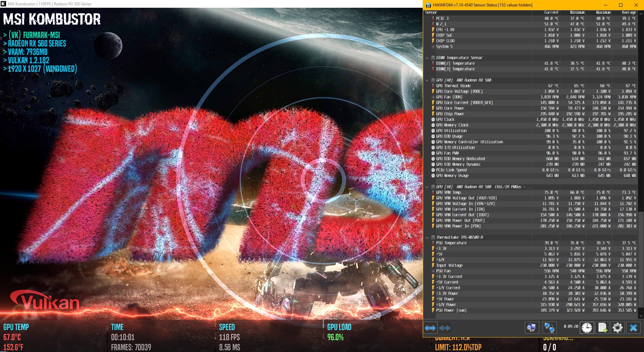Click the fan icon beside PSU Fan

tap(433, 271)
